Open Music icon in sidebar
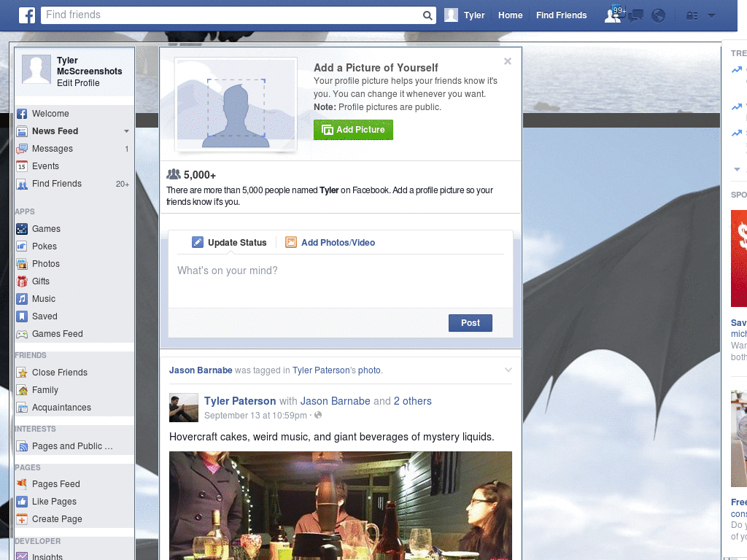 click(x=22, y=299)
